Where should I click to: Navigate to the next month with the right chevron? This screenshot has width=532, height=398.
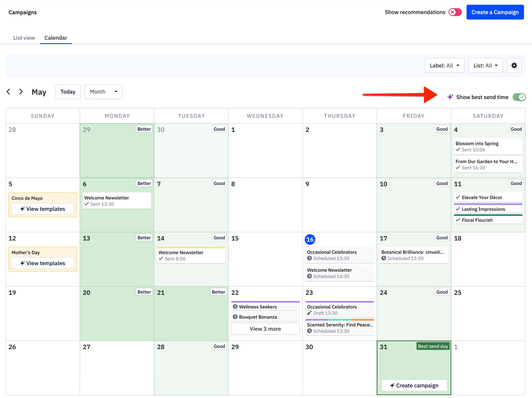pyautogui.click(x=21, y=92)
